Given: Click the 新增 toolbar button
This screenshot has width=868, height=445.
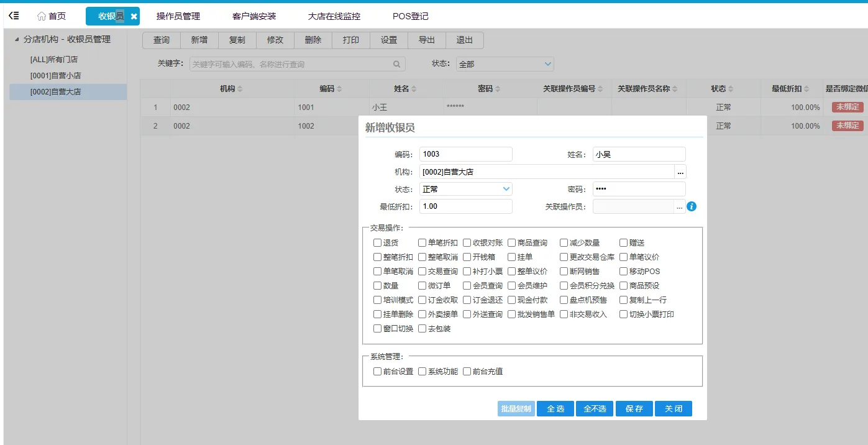Looking at the screenshot, I should click(199, 40).
